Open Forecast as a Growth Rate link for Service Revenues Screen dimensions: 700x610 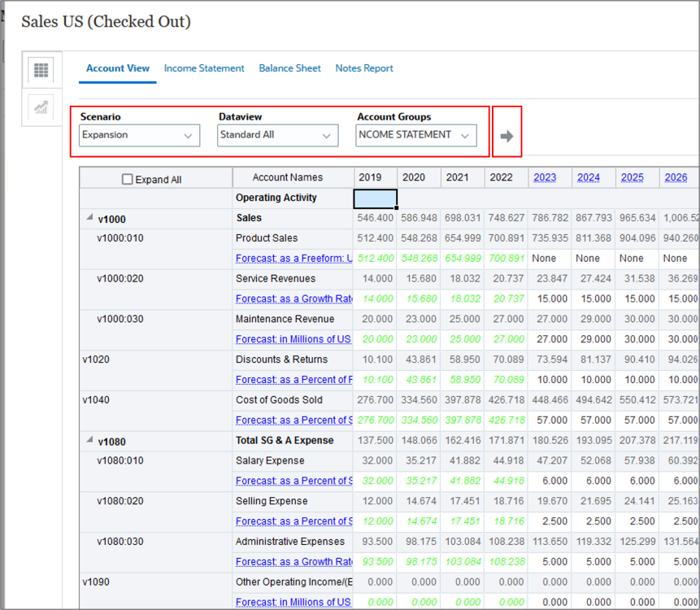[293, 298]
